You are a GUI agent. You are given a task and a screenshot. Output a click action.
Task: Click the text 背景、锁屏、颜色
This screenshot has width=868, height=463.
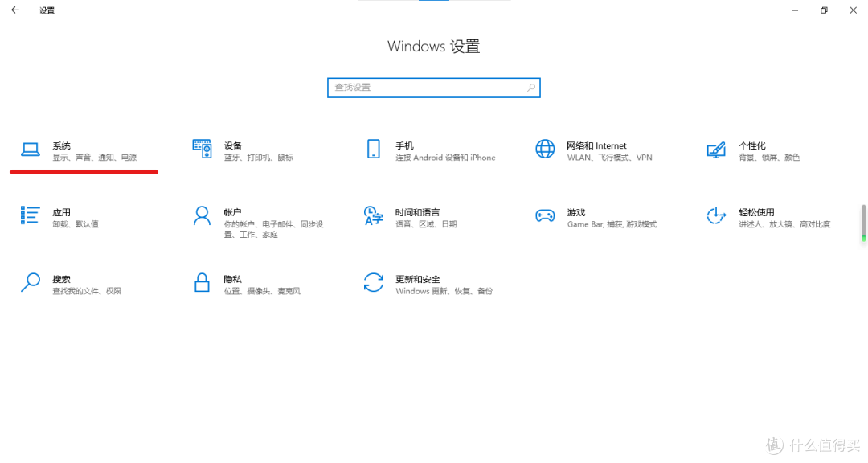(769, 158)
